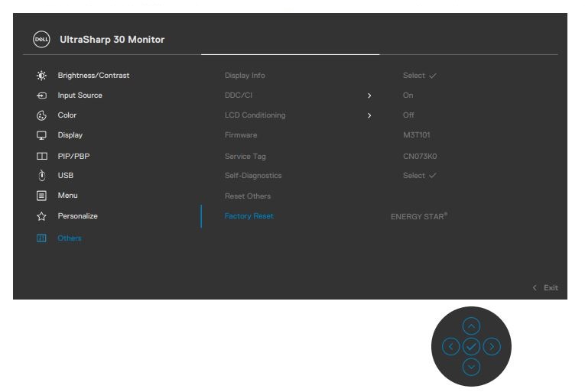Screen dimensions: 585x392
Task: Click the UltraSharp 30 Monitor title
Action: (x=112, y=40)
